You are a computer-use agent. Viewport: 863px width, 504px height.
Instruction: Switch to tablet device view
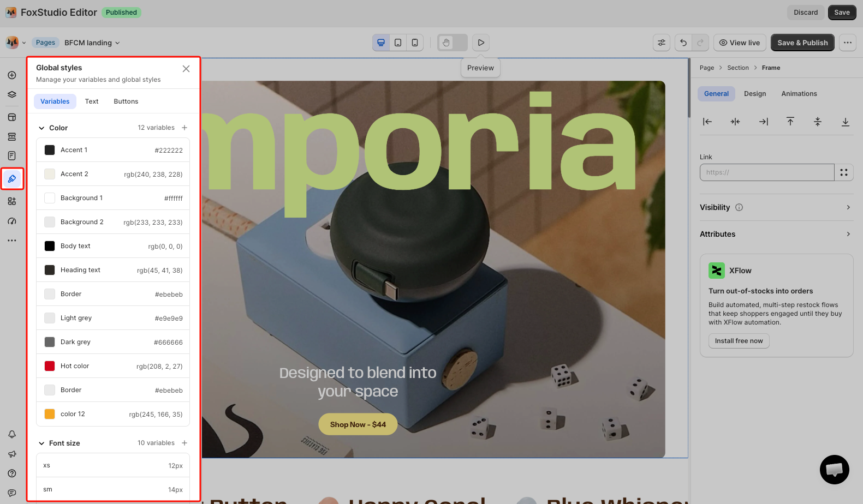coord(398,43)
